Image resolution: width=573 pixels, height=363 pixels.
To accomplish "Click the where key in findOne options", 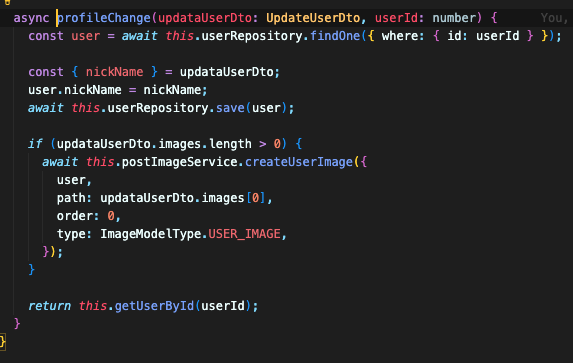I will point(399,36).
